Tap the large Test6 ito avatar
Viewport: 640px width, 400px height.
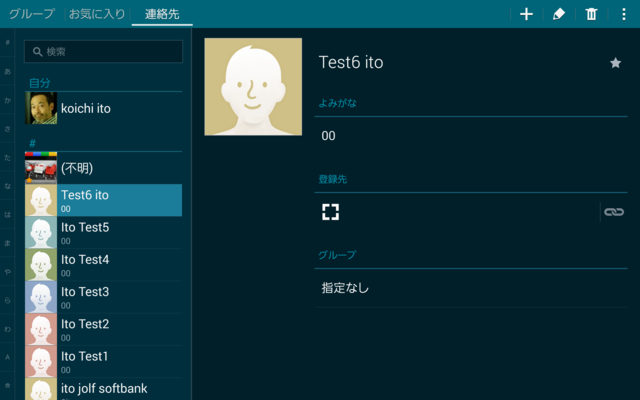[253, 87]
